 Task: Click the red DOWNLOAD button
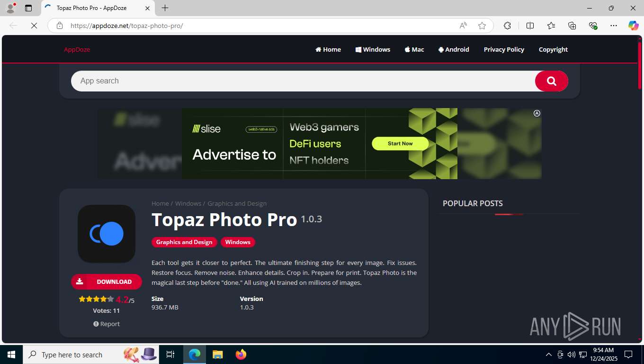[107, 282]
